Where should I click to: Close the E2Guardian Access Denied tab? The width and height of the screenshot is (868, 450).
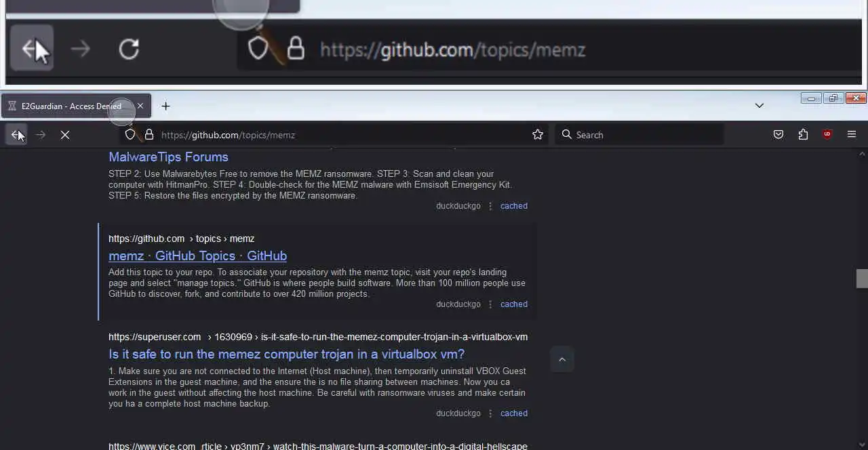pos(140,106)
